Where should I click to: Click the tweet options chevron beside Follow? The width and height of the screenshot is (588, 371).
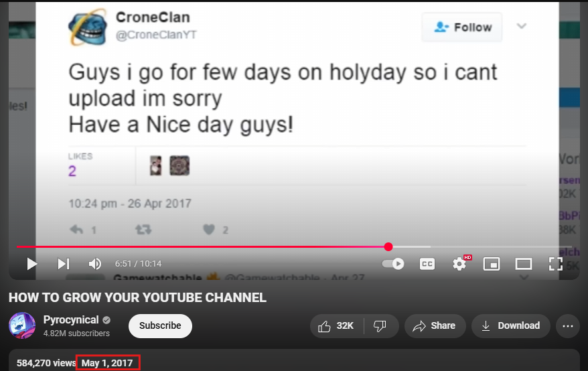[522, 27]
